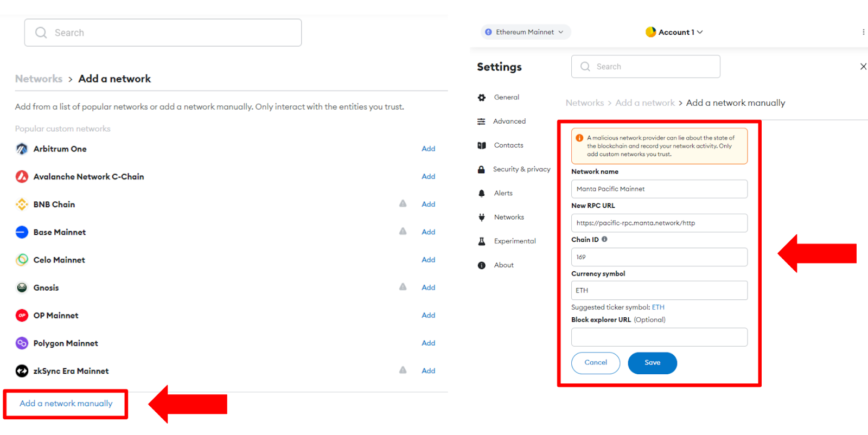This screenshot has width=868, height=435.
Task: Click the Gnosis logo icon
Action: point(22,287)
